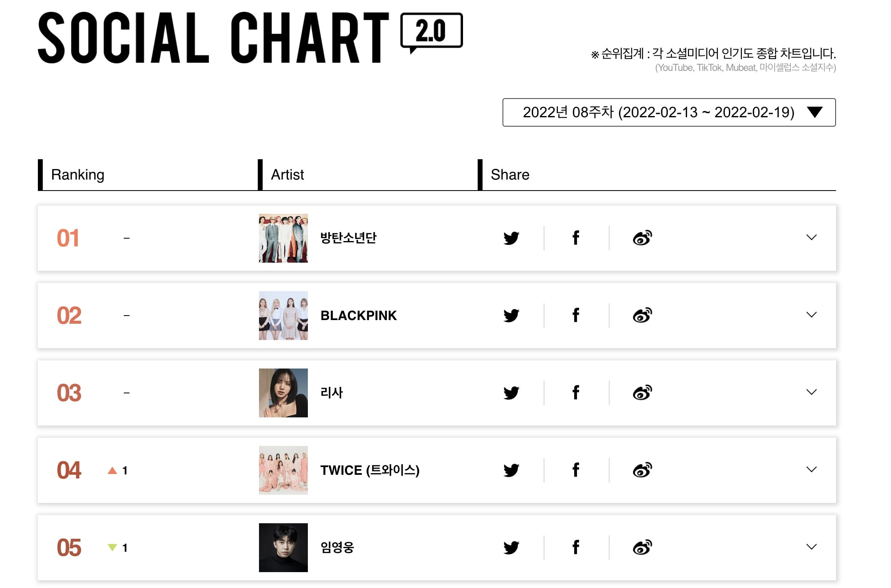The width and height of the screenshot is (891, 588).
Task: Share BLACKPINK on Facebook
Action: pos(576,315)
